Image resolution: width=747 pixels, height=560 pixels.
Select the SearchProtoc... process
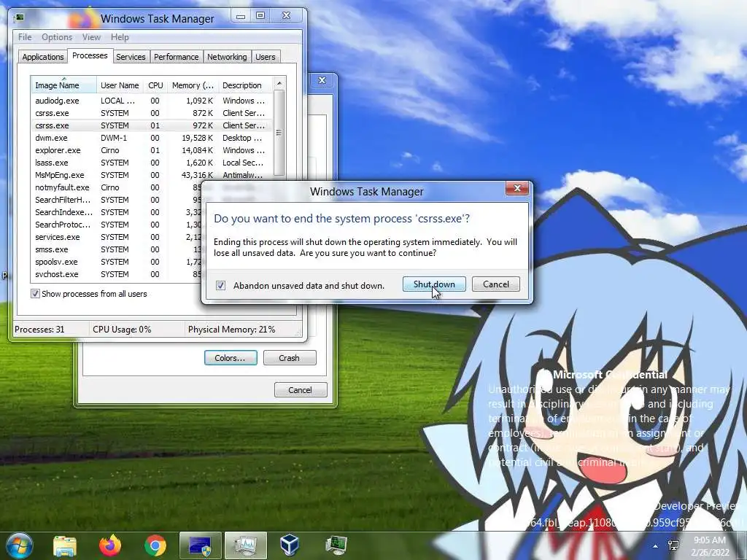pos(116,225)
